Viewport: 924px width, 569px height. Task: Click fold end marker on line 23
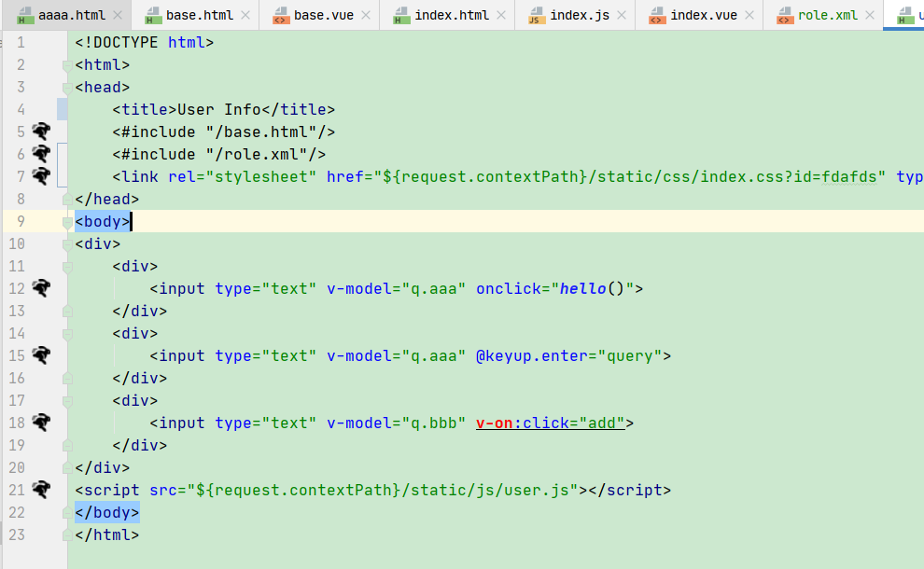[x=67, y=534]
